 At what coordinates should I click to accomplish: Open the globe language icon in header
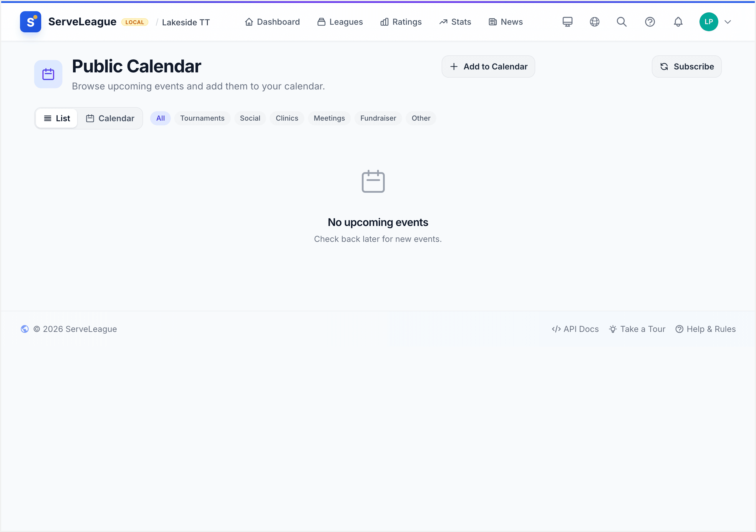pos(594,22)
